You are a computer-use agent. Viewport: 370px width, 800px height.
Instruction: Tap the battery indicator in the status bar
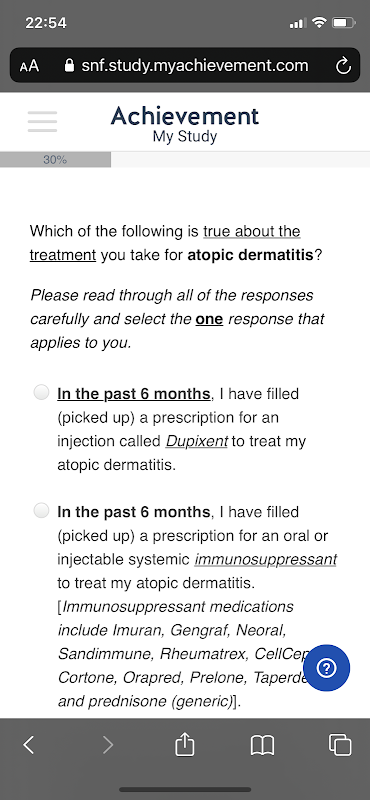(x=344, y=23)
